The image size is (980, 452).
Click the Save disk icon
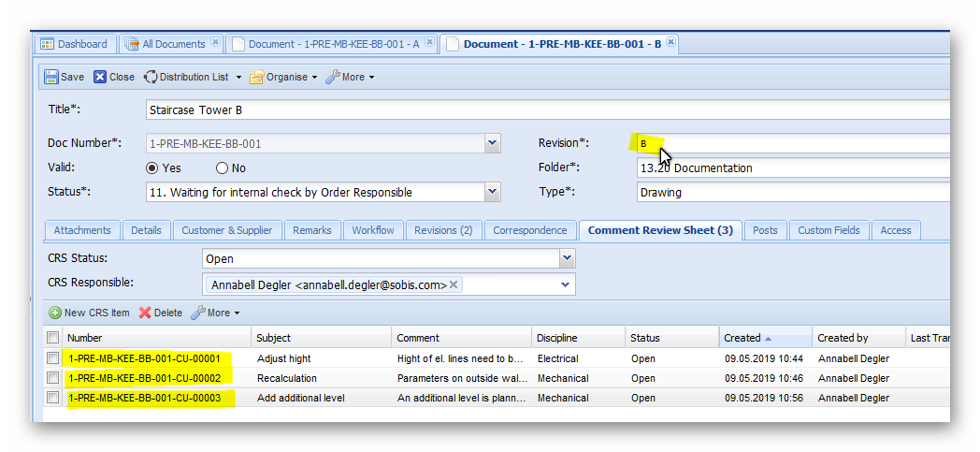click(x=50, y=77)
